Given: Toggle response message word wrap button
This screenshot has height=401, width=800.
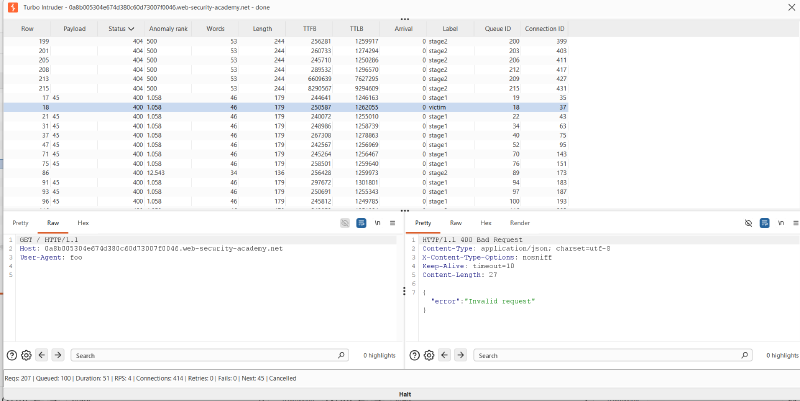Looking at the screenshot, I should point(764,223).
